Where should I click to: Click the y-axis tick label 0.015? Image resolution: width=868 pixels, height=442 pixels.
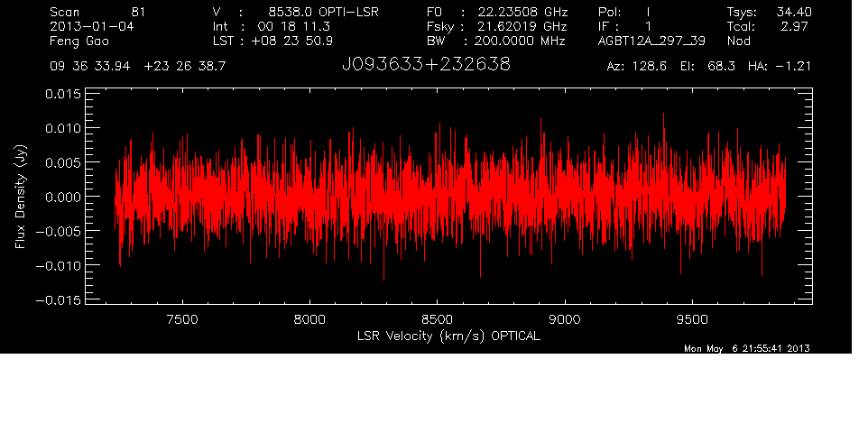[63, 94]
